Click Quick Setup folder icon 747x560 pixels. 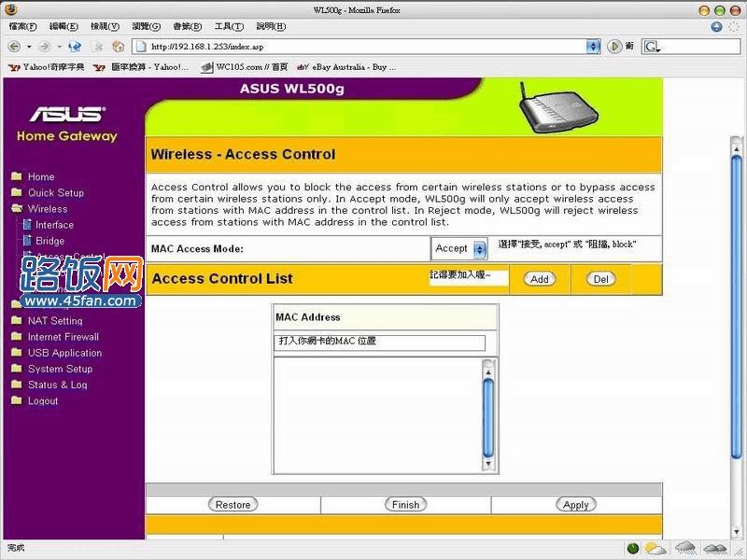tap(16, 192)
